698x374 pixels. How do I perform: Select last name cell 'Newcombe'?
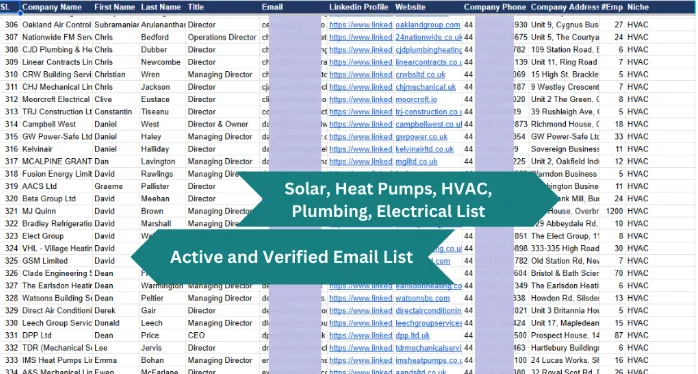click(161, 62)
